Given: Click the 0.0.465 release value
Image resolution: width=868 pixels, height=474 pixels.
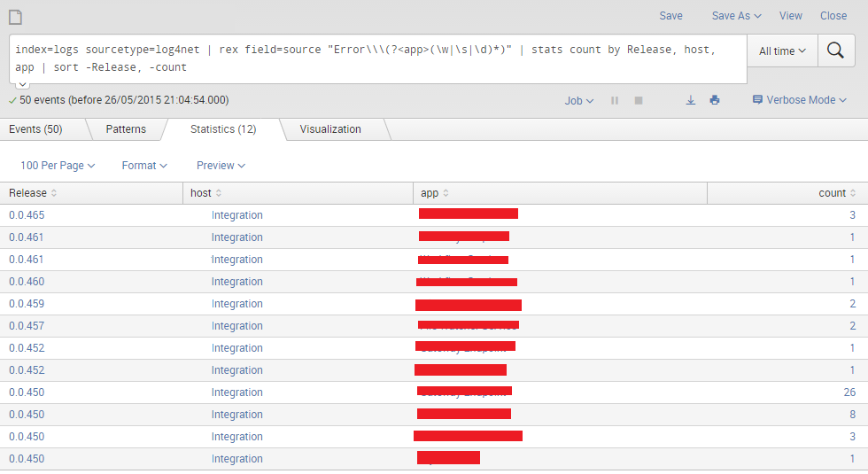Looking at the screenshot, I should (x=27, y=215).
